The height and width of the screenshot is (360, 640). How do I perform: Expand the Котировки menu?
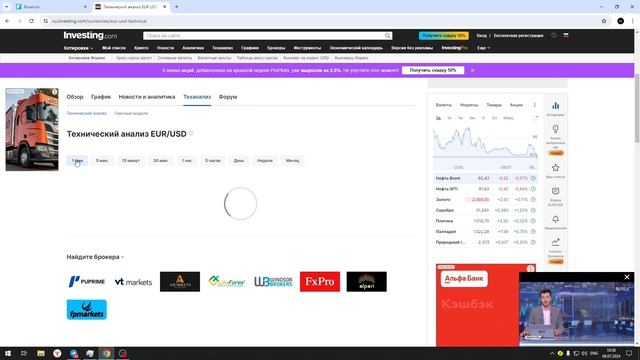tap(78, 48)
